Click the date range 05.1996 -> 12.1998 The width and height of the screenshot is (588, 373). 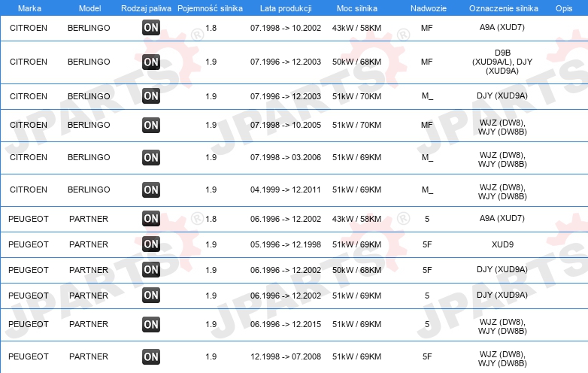pyautogui.click(x=286, y=244)
